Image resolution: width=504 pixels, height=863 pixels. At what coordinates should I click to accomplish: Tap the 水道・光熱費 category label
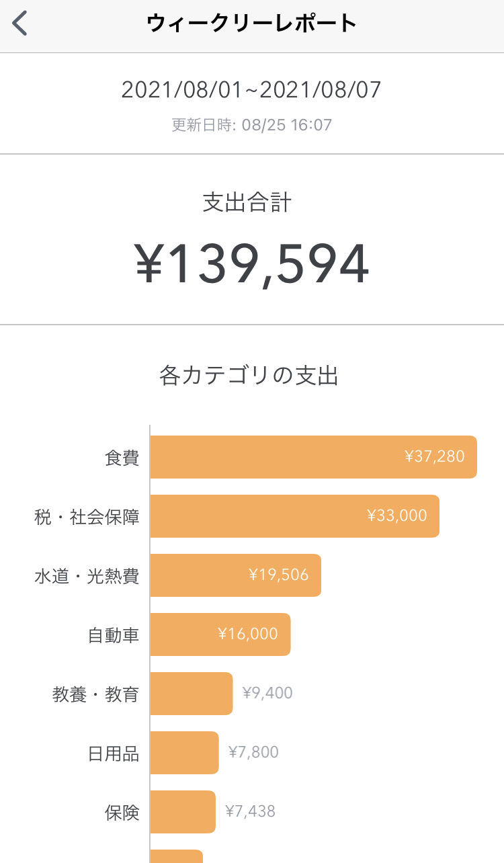coord(87,576)
